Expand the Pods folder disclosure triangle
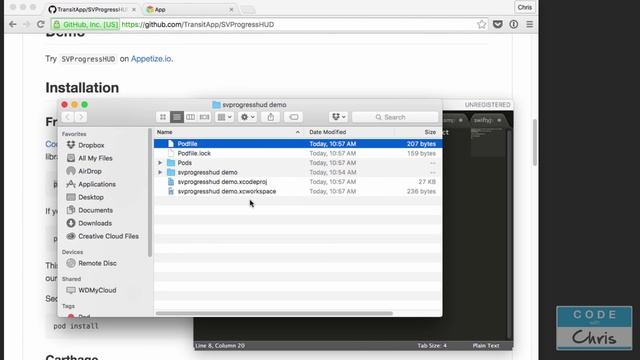The image size is (640, 360). point(160,163)
